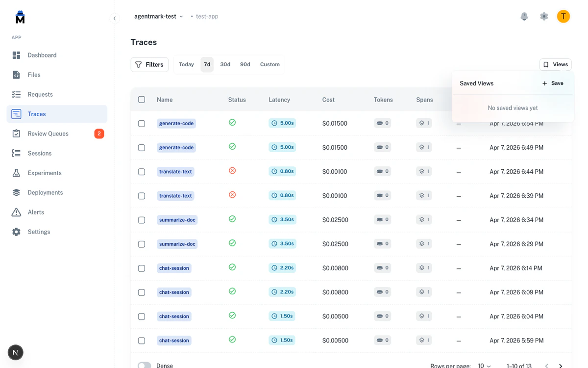The width and height of the screenshot is (588, 368).
Task: Toggle the Dense view switch
Action: tap(144, 365)
